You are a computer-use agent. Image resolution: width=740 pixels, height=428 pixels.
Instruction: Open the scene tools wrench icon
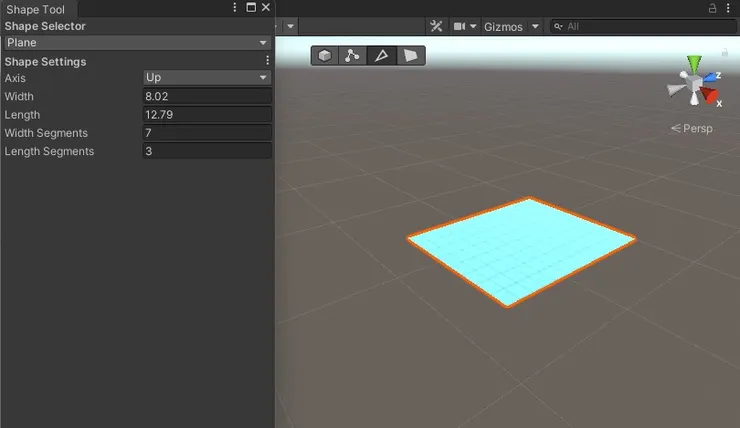pyautogui.click(x=437, y=26)
